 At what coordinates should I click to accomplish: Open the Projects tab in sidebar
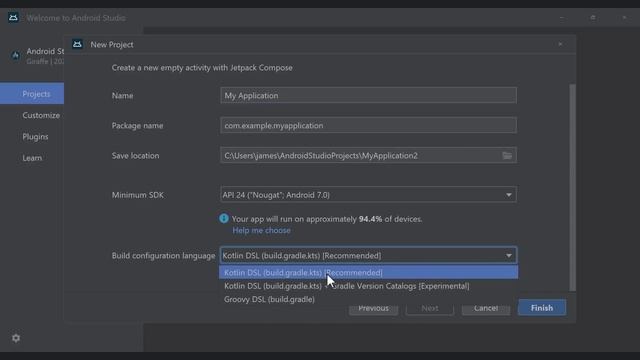click(x=32, y=93)
